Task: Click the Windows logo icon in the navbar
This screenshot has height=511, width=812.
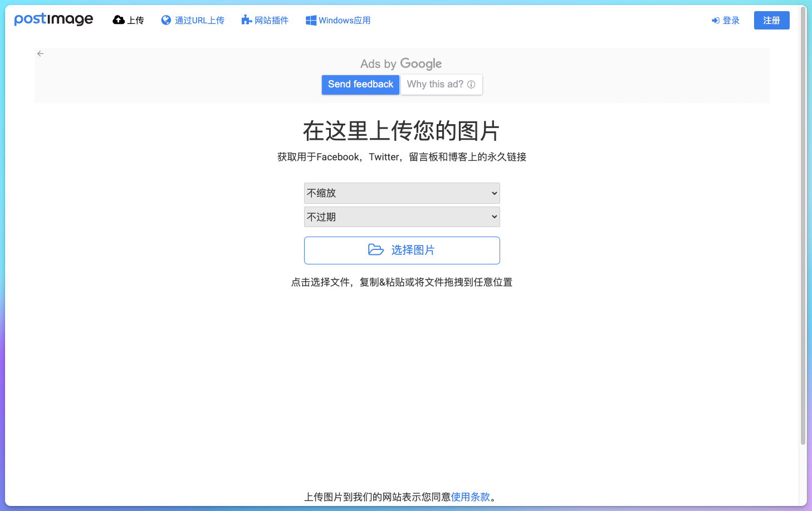Action: click(310, 19)
